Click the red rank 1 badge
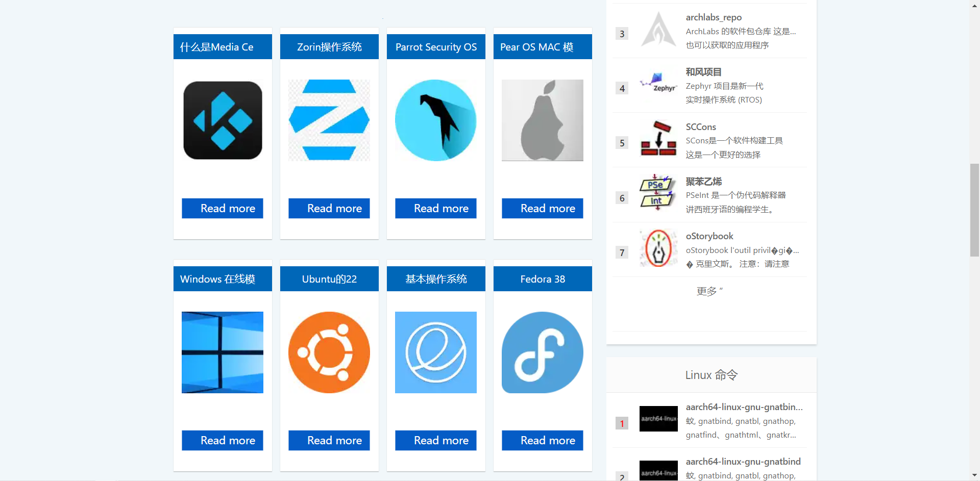 point(622,423)
